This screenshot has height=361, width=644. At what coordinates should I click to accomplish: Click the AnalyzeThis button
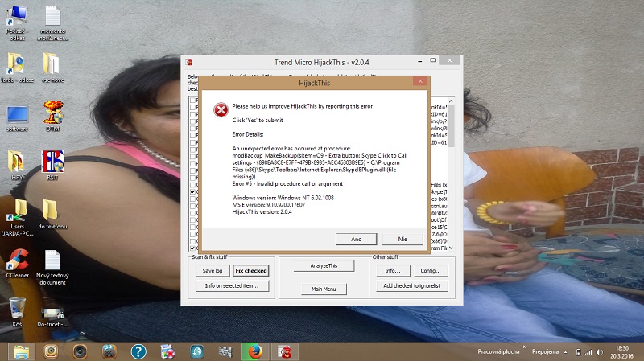pyautogui.click(x=323, y=265)
